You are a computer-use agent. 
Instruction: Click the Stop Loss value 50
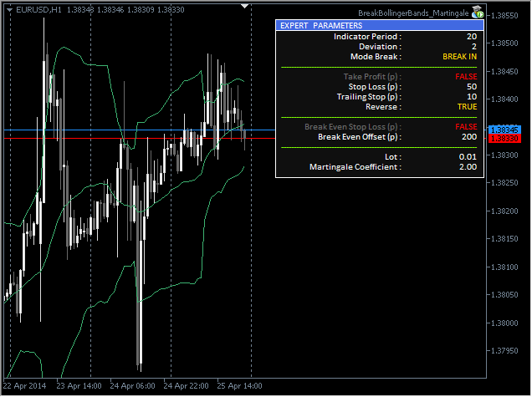tap(472, 87)
